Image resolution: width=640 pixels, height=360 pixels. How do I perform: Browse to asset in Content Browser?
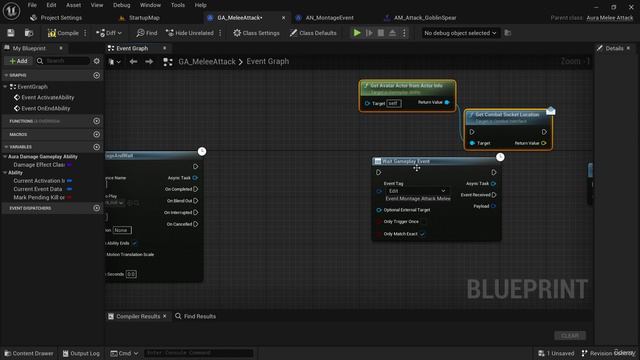point(29,33)
